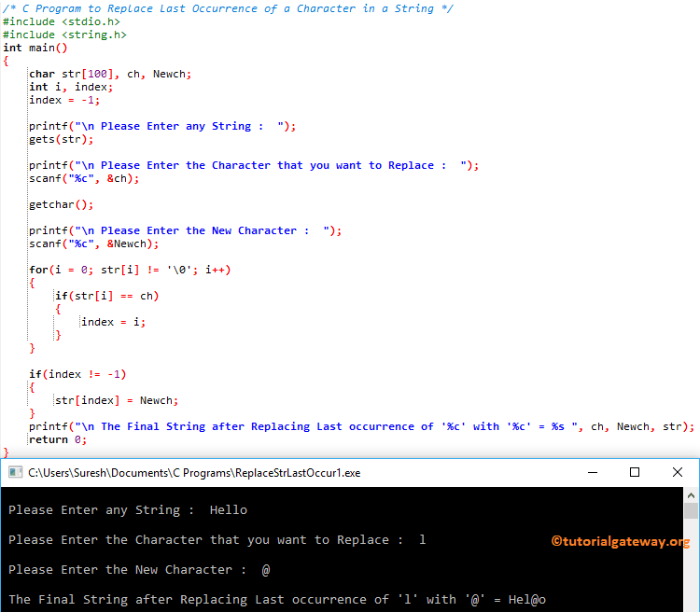Image resolution: width=700 pixels, height=612 pixels.
Task: Click the 'return 0;' line
Action: 58,439
